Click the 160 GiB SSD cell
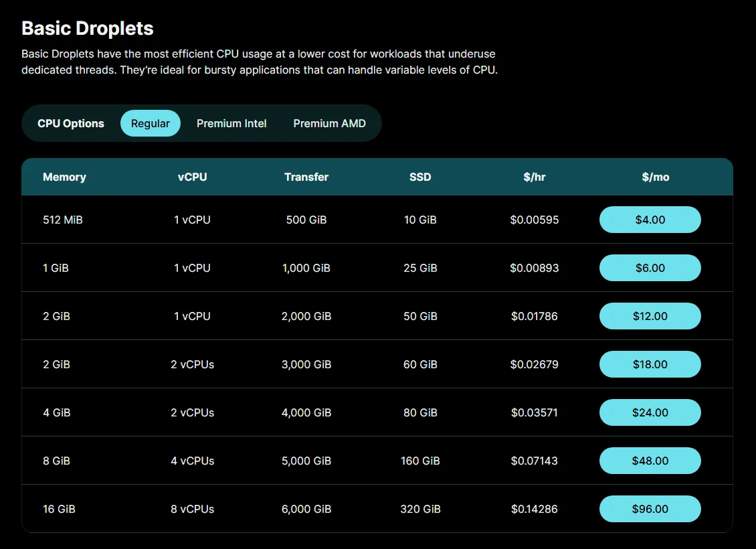The width and height of the screenshot is (756, 549). [420, 461]
